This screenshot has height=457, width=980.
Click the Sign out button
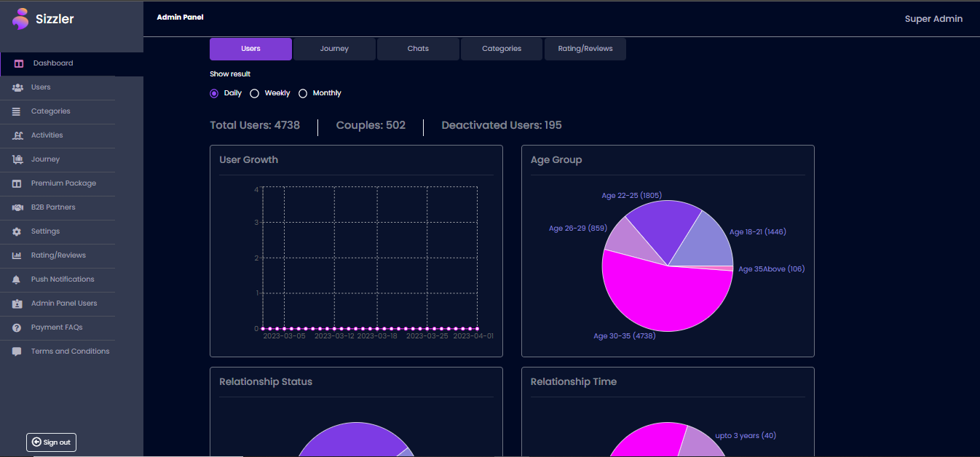click(51, 442)
